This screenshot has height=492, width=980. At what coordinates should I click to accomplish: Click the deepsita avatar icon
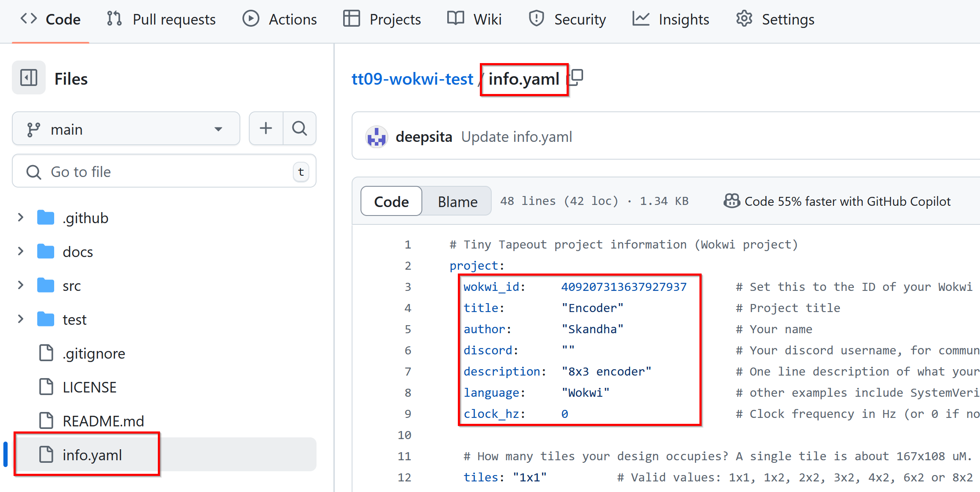click(376, 137)
